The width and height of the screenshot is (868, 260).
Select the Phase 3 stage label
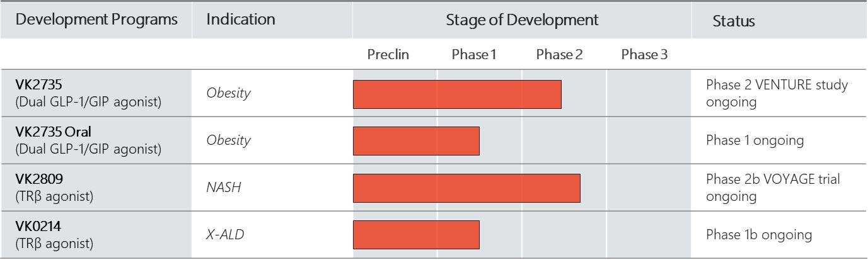click(644, 55)
